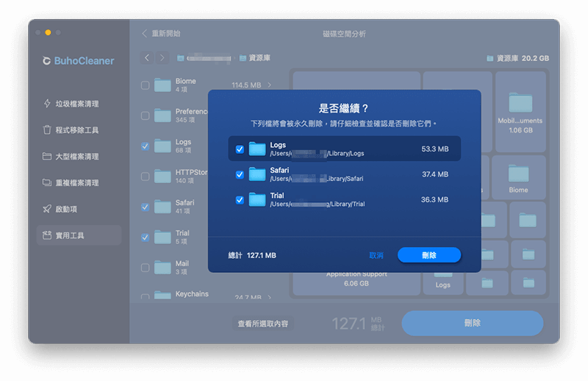Select the Mobil...uments treemap tile
Image resolution: width=588 pixels, height=381 pixels.
(x=520, y=112)
